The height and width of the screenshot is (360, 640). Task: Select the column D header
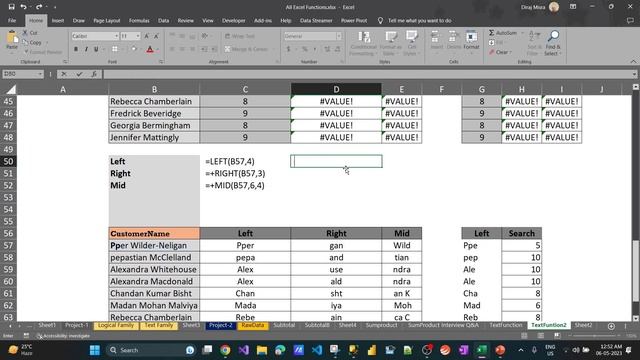(336, 89)
